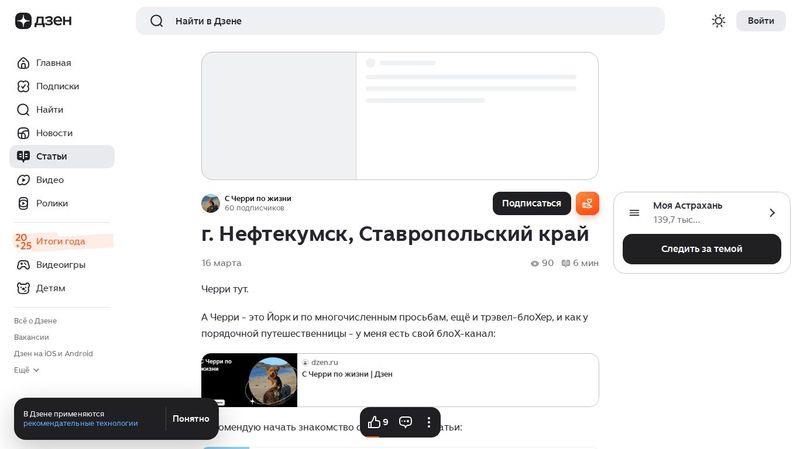Screen dimensions: 800x449
Task: Click the orange donate icon next to Подписаться
Action: (587, 203)
